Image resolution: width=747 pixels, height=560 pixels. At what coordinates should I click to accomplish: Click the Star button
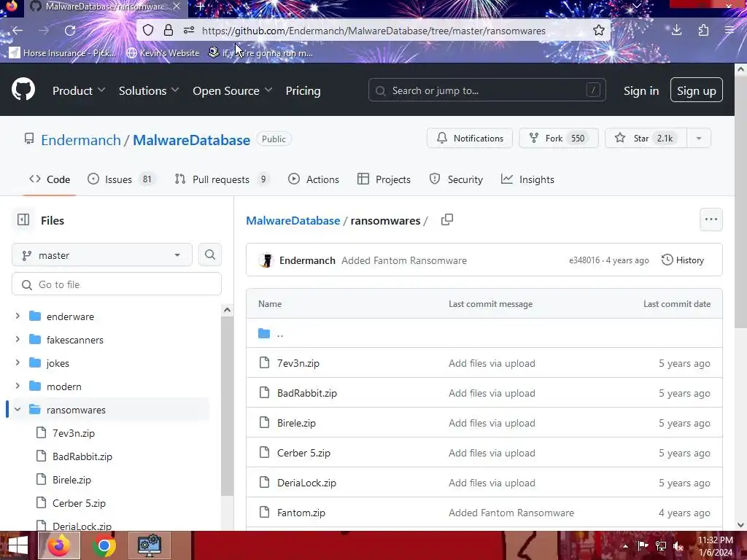(x=646, y=138)
